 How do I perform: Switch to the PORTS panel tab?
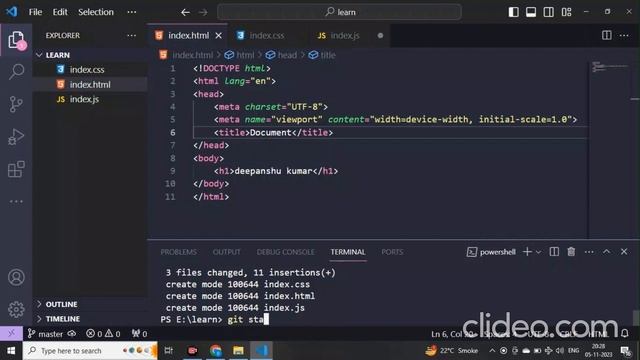(392, 252)
